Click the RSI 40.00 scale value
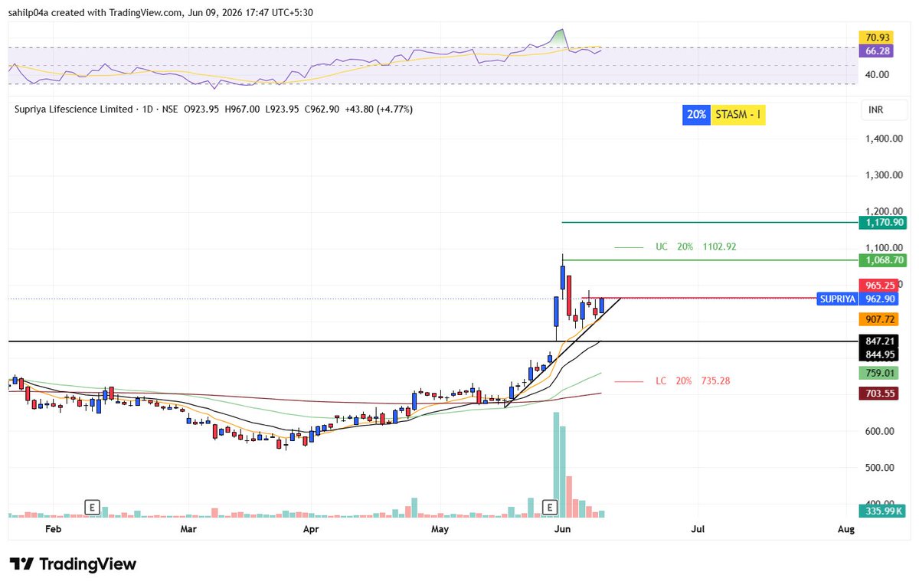This screenshot has height=588, width=919. pyautogui.click(x=877, y=74)
